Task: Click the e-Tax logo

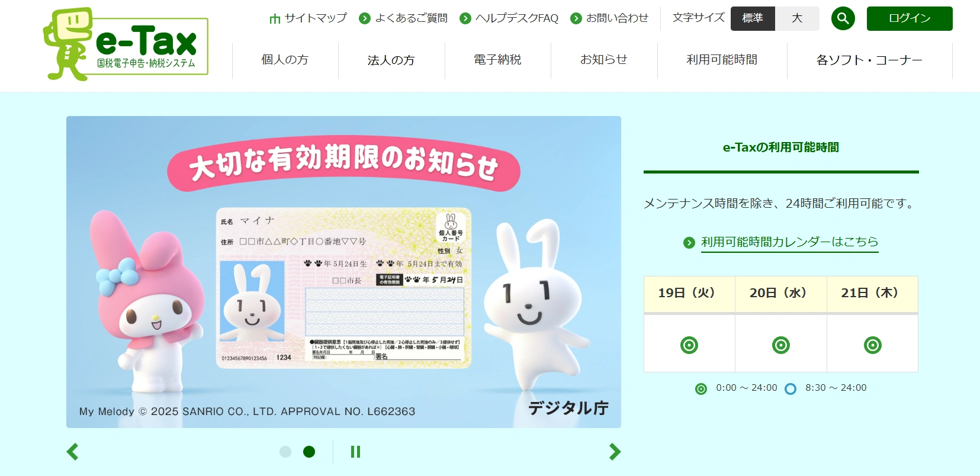Action: pyautogui.click(x=126, y=44)
